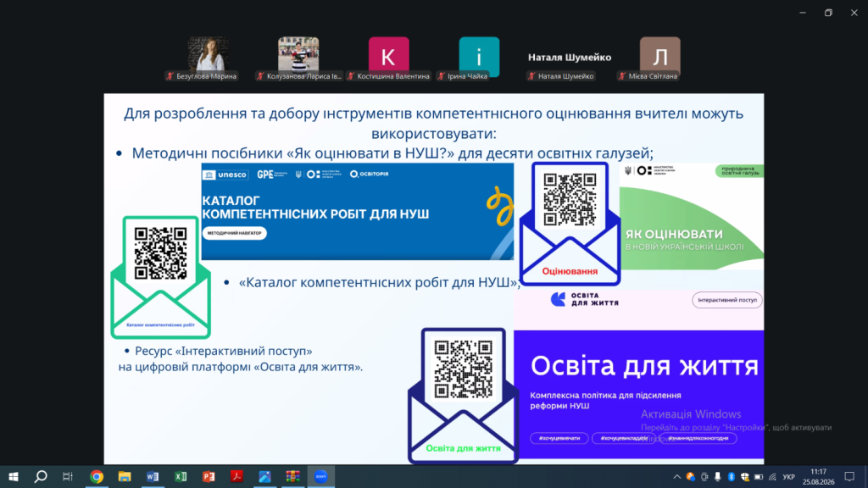Click the #хочуцевикладати hashtag tag

coord(623,438)
